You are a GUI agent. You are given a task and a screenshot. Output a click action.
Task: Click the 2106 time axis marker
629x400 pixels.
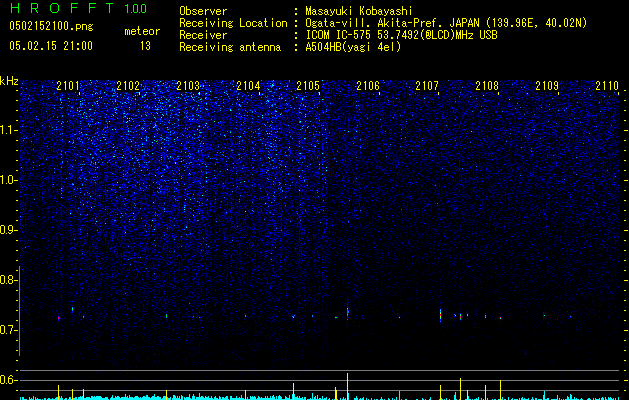tap(368, 86)
